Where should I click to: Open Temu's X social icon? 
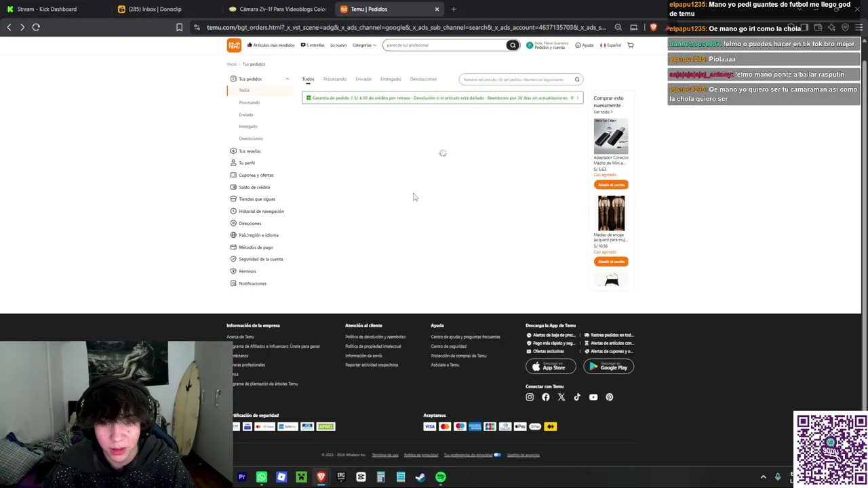click(561, 397)
